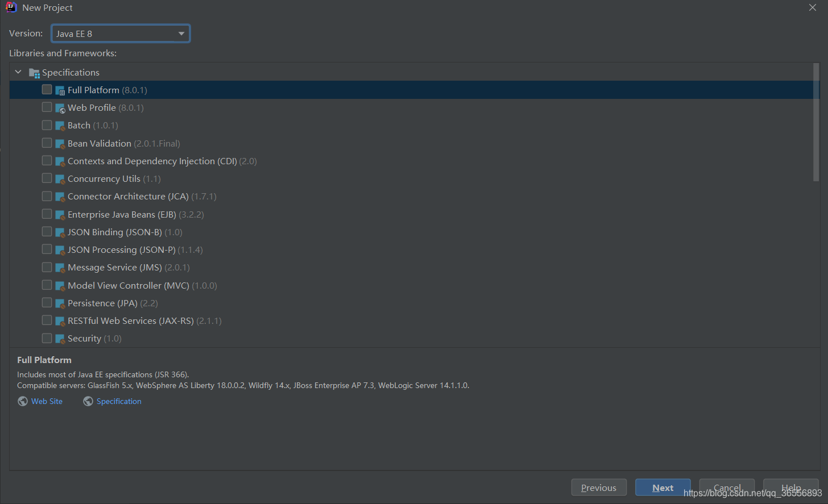Enable the Model View Controller checkbox
This screenshot has width=828, height=504.
click(47, 285)
